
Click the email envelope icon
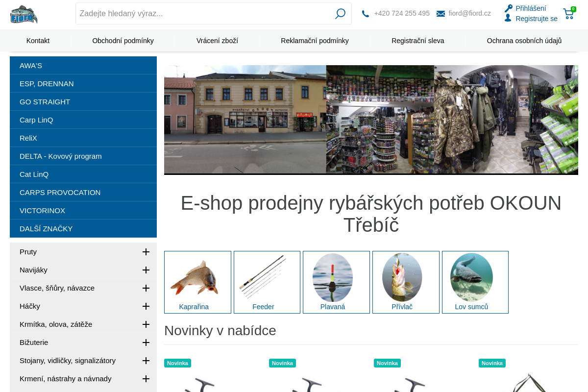pyautogui.click(x=441, y=14)
